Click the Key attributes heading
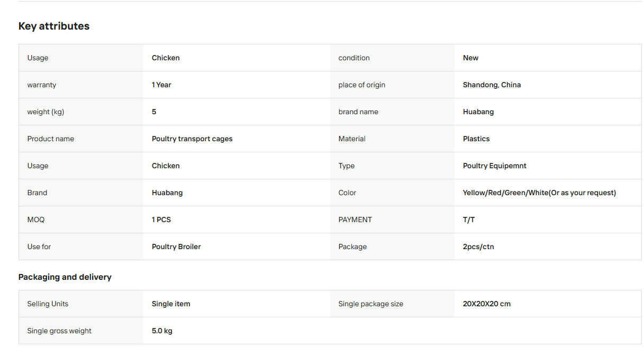 [54, 26]
